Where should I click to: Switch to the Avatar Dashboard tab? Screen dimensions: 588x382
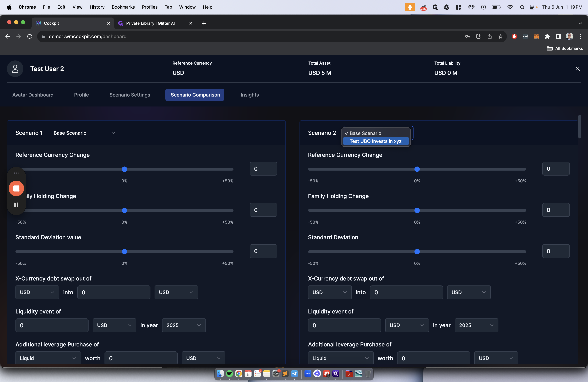point(33,95)
